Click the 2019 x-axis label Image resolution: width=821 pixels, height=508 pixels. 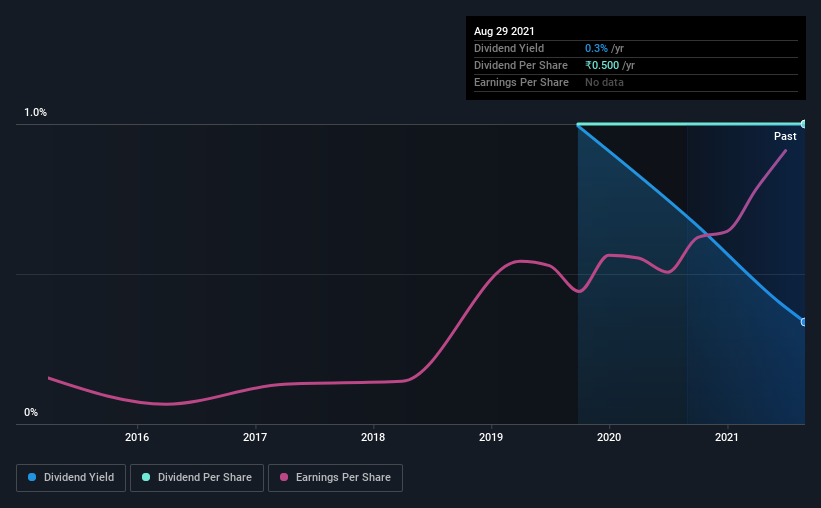point(491,437)
